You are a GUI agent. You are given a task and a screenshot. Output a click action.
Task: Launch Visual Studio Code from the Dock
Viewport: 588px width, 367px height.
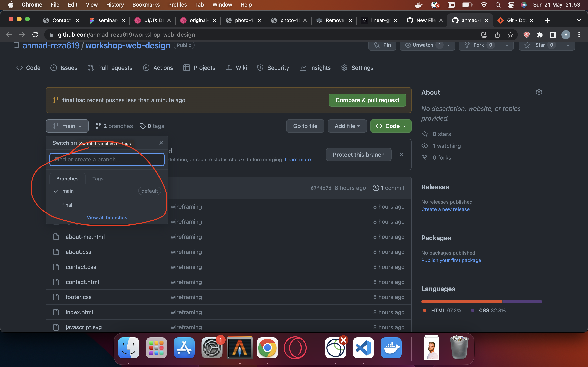pyautogui.click(x=363, y=348)
